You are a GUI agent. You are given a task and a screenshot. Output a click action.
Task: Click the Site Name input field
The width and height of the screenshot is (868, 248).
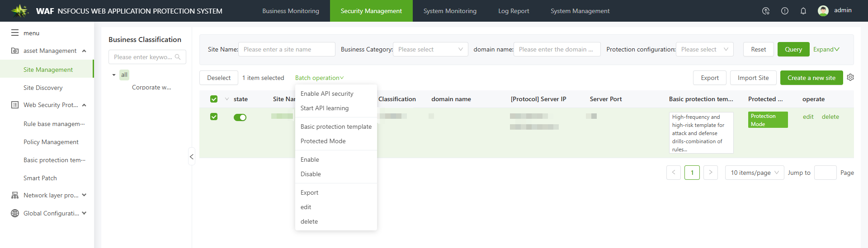(287, 49)
